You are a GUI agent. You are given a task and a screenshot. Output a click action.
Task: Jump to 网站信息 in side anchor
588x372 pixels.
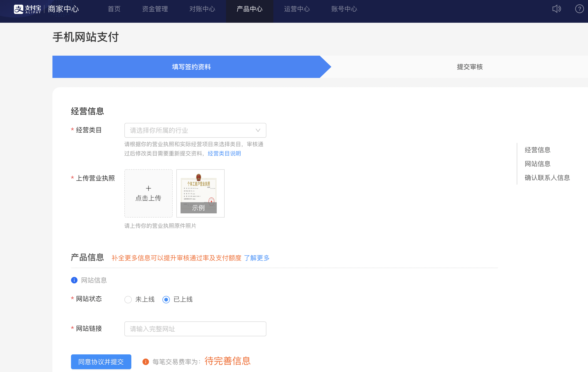coord(537,164)
